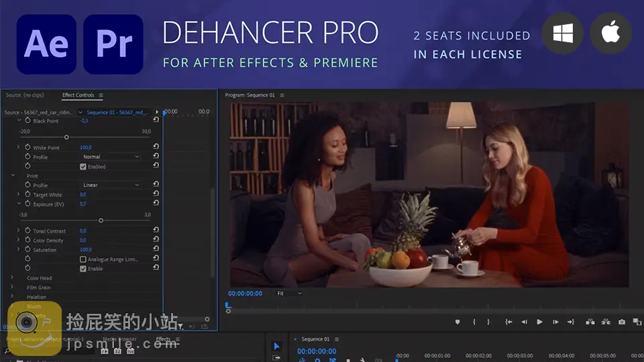Select the Sequence 01 timeline tab
644x362 pixels.
coord(315,339)
